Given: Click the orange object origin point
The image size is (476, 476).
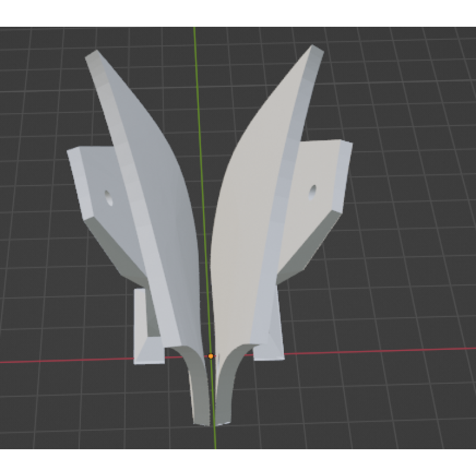Looking at the screenshot, I should click(211, 356).
